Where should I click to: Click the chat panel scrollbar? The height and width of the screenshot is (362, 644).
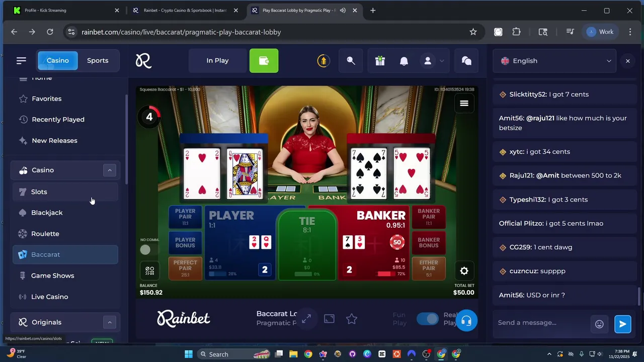[640, 297]
